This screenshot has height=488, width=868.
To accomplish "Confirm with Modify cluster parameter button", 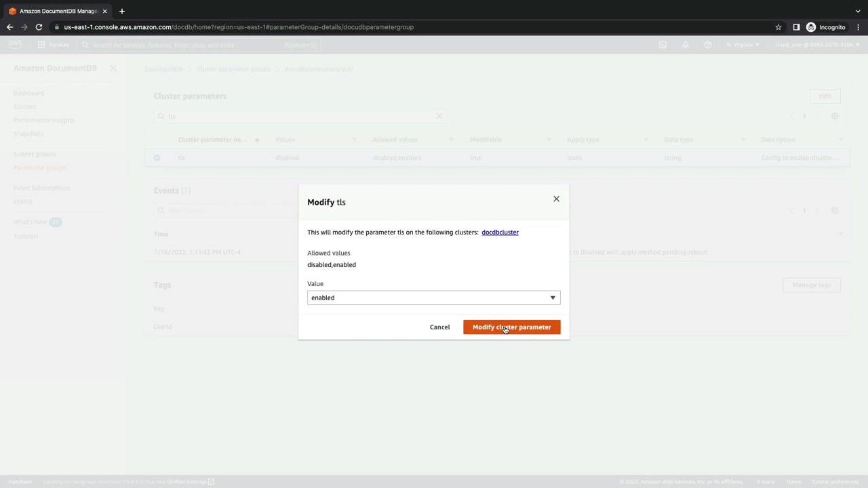I will click(511, 327).
